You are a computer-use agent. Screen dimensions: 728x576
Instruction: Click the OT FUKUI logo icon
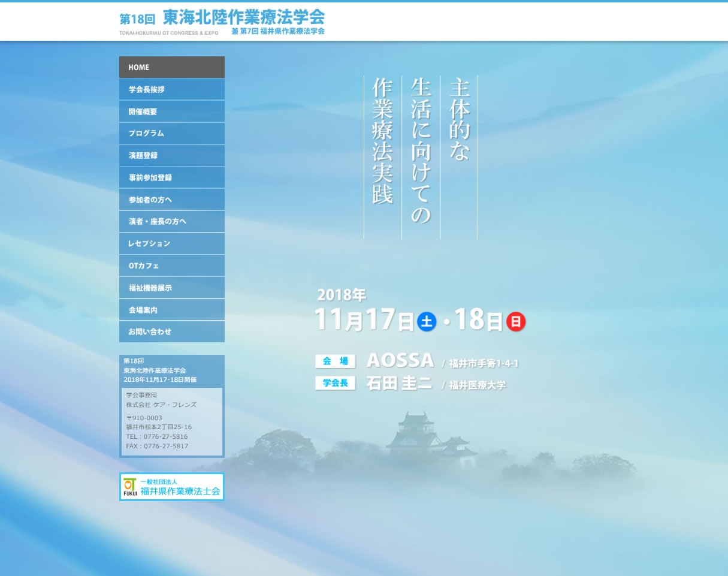(x=130, y=487)
